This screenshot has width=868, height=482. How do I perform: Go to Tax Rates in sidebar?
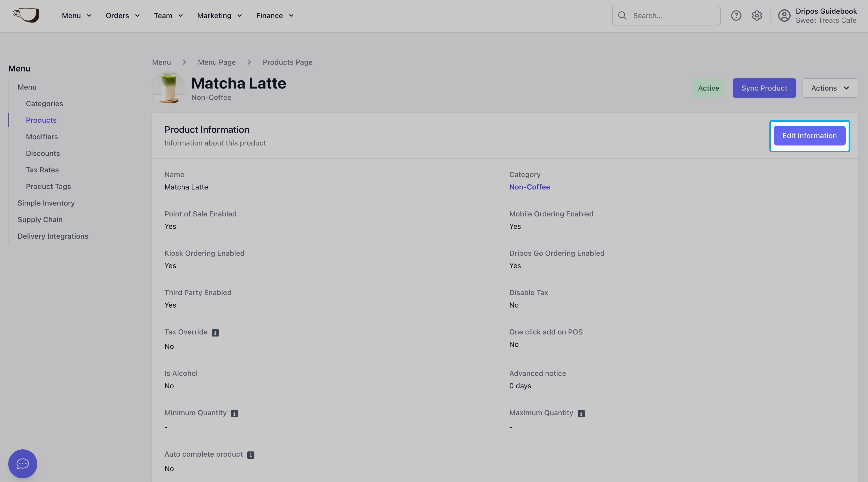pyautogui.click(x=42, y=170)
